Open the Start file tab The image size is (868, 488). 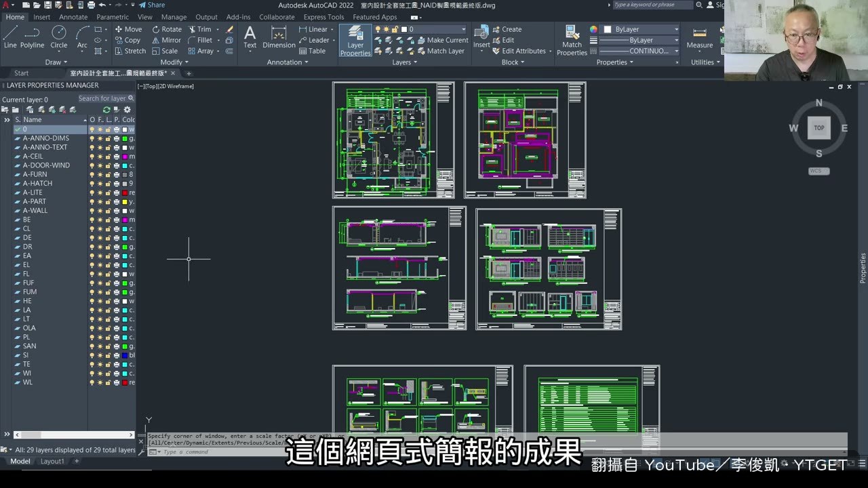(22, 73)
